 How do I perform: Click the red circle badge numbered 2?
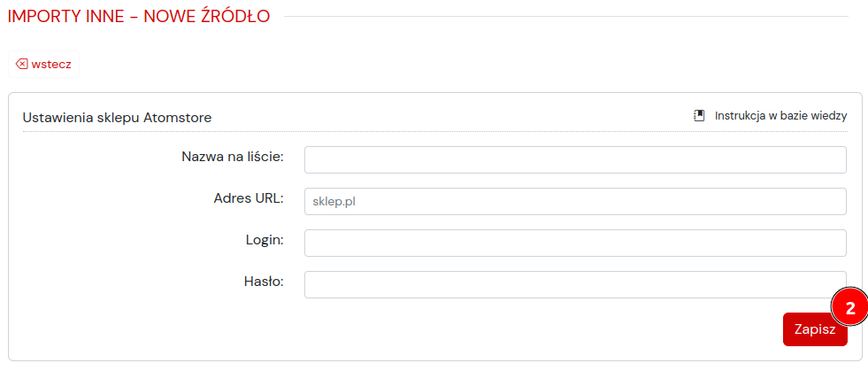click(x=849, y=307)
